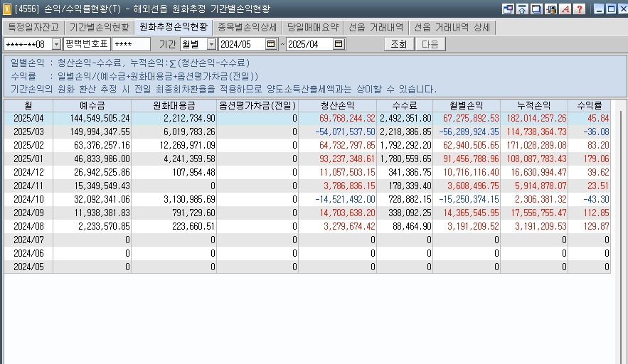Select the 2024/06 row month cell
Image resolution: width=628 pixels, height=364 pixels.
tap(28, 254)
